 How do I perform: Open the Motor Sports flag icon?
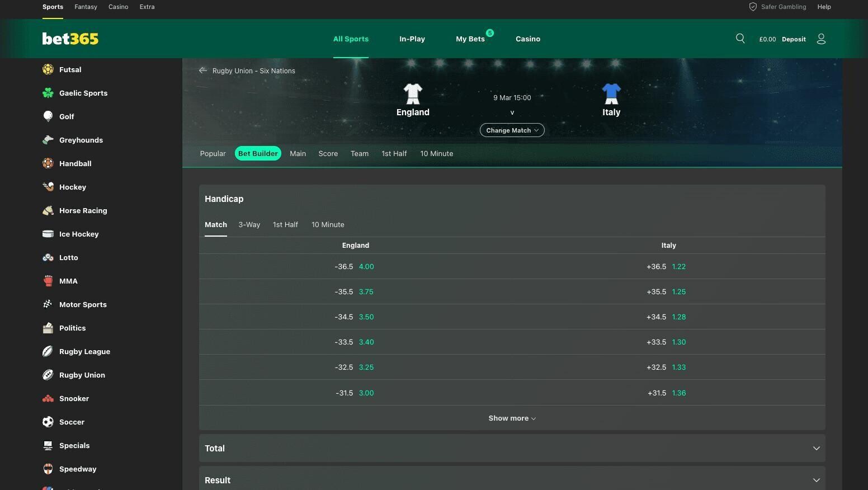tap(48, 304)
